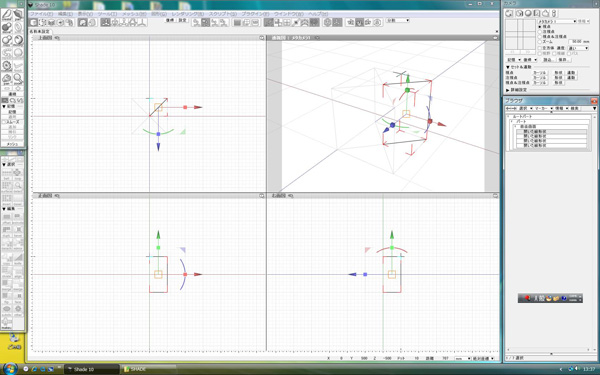Click the カーソル button next to 視点

pos(540,73)
